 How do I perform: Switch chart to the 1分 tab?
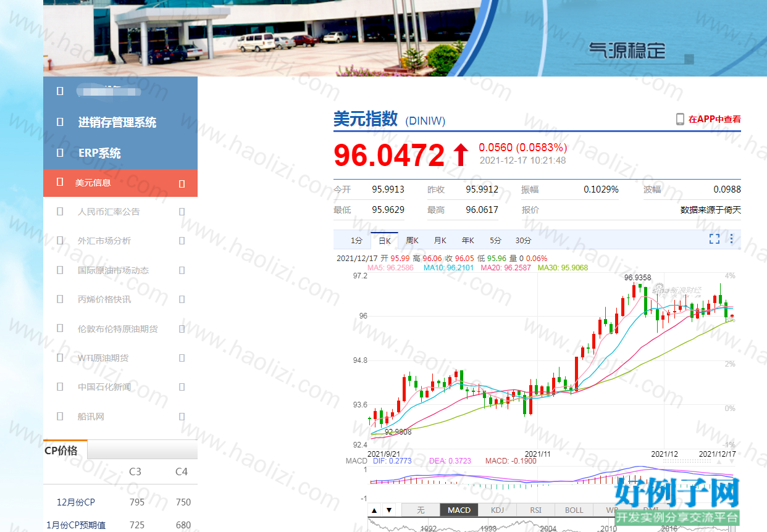pyautogui.click(x=356, y=240)
